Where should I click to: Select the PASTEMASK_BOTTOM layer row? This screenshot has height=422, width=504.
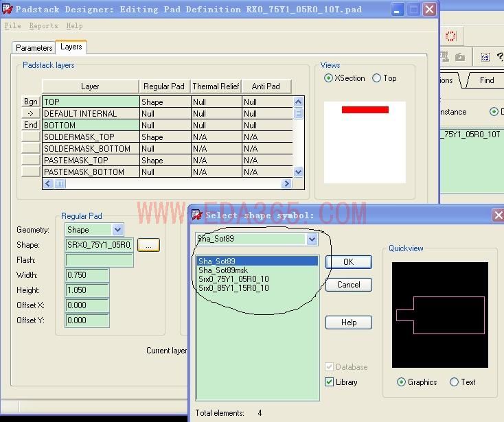pyautogui.click(x=168, y=172)
